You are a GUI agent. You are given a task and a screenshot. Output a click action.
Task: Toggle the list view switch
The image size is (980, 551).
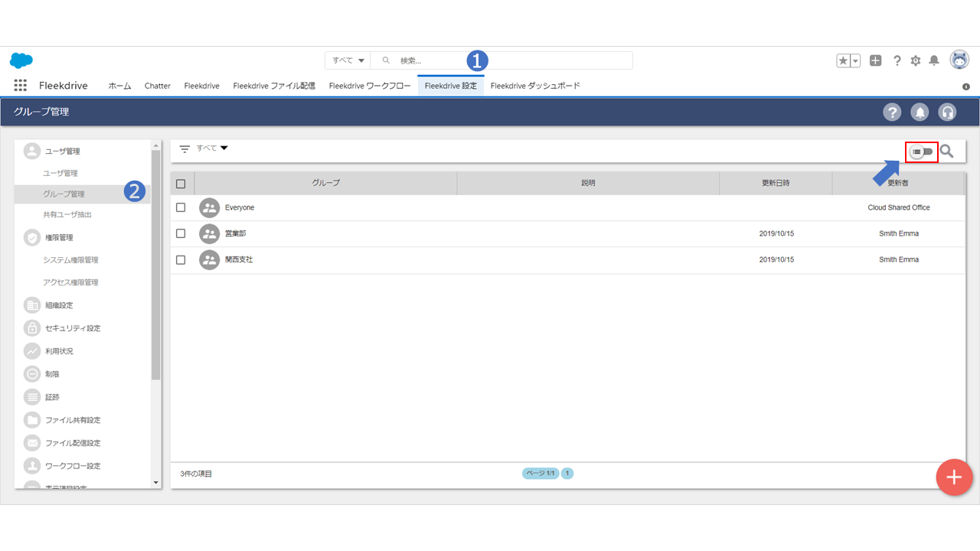[922, 152]
